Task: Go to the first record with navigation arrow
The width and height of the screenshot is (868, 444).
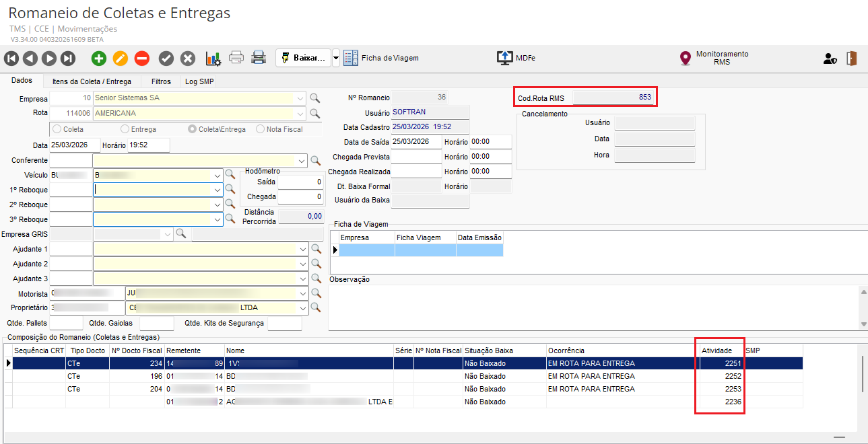Action: (12, 59)
